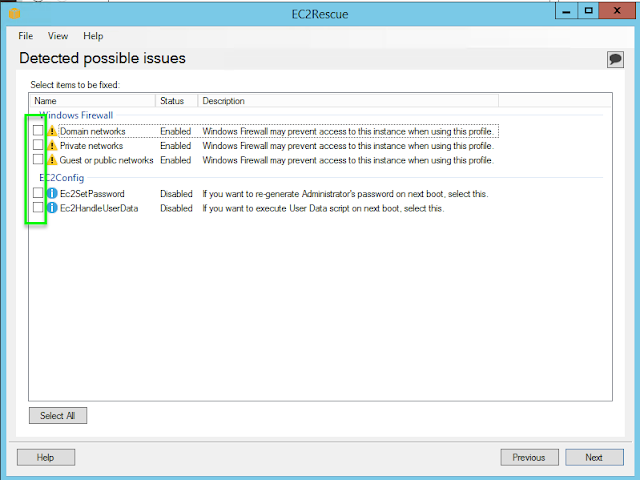640x480 pixels.
Task: Sort by the Name column header
Action: pos(92,101)
